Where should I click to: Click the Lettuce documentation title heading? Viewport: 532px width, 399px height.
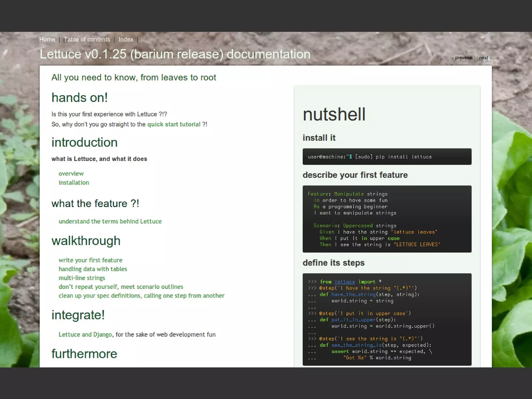click(175, 54)
